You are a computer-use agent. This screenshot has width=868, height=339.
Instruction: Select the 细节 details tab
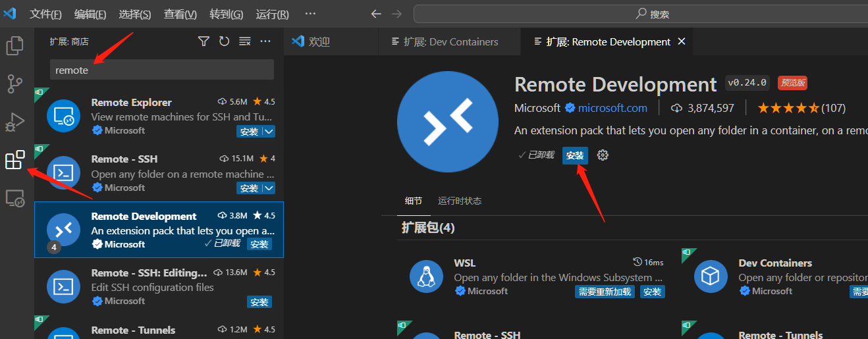(x=414, y=201)
